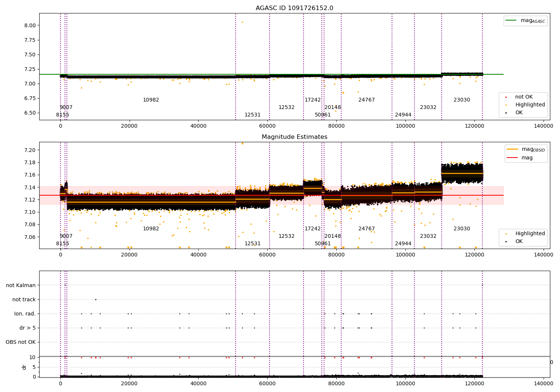Click the 7.20 y-axis tick label

(30, 150)
